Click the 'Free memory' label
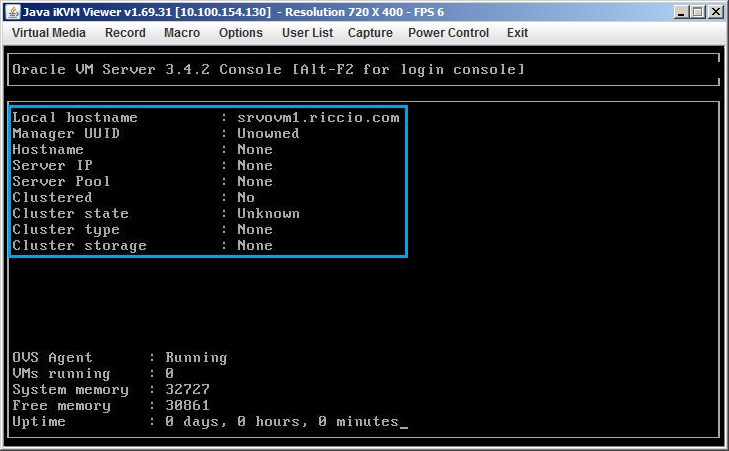The image size is (729, 451). [61, 405]
